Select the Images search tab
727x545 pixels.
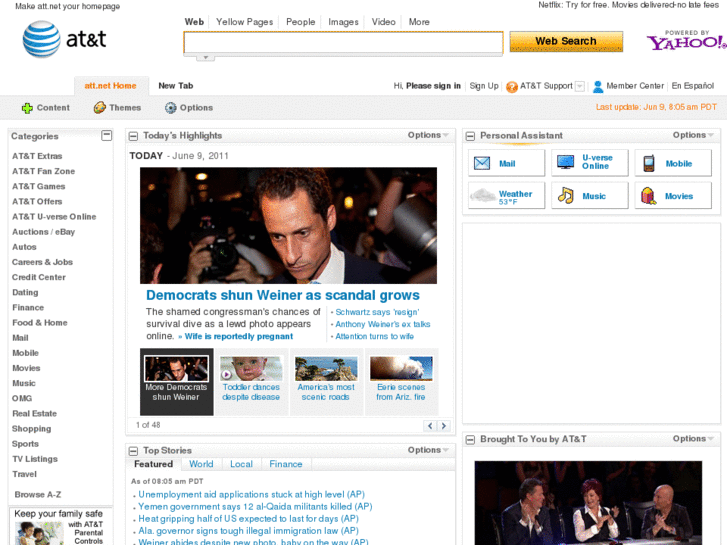(343, 22)
